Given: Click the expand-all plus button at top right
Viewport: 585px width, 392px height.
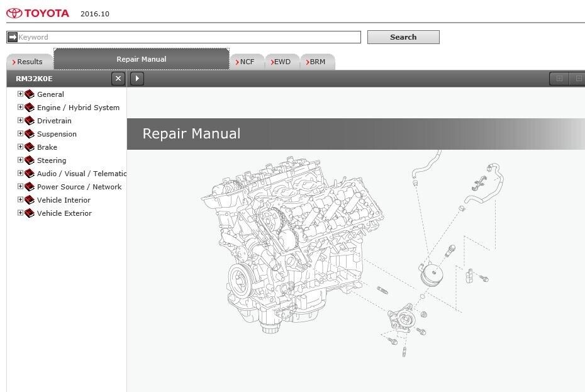Looking at the screenshot, I should click(558, 79).
